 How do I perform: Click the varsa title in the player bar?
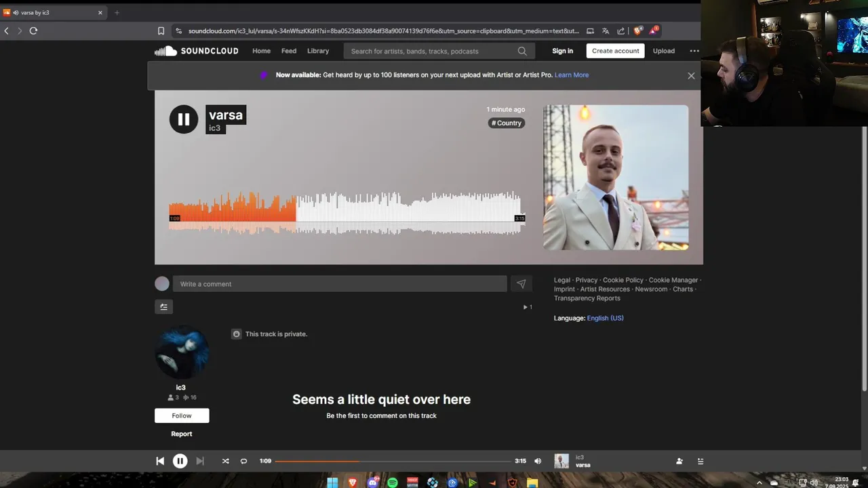pyautogui.click(x=583, y=465)
